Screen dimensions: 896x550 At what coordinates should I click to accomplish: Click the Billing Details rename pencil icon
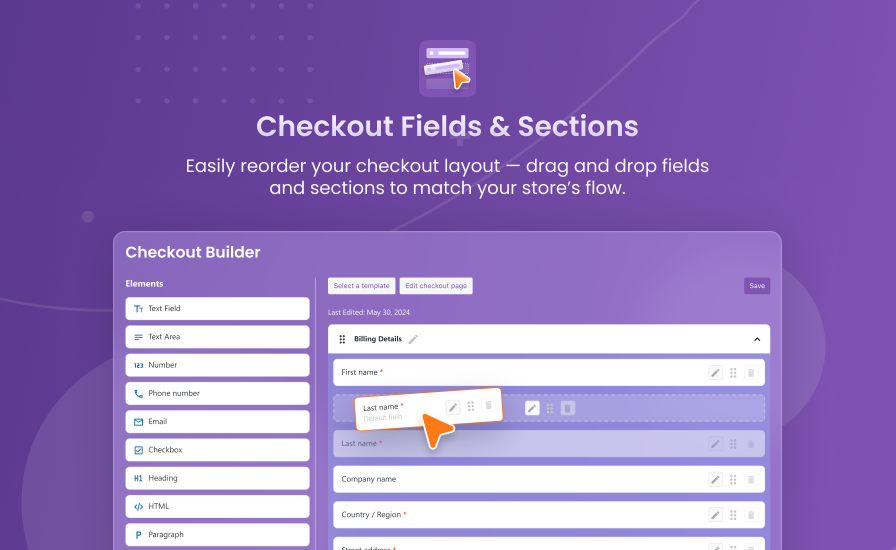tap(413, 339)
